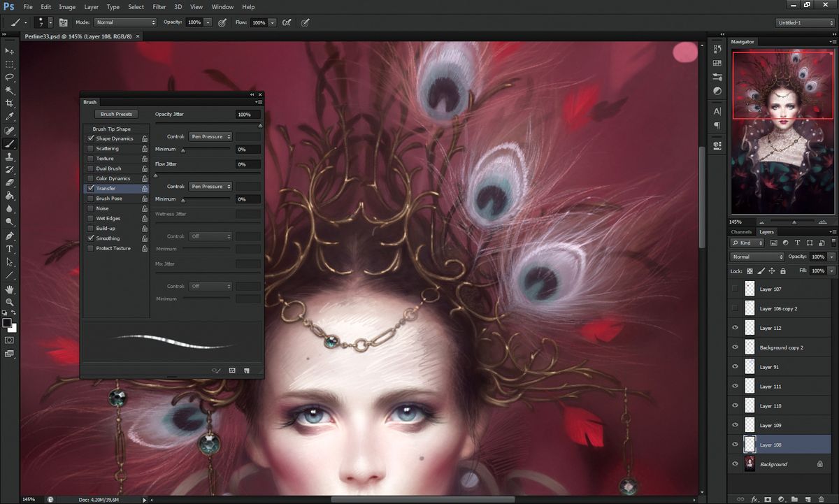Open the Kind filter dropdown in Layers panel
The width and height of the screenshot is (839, 504).
click(x=745, y=243)
